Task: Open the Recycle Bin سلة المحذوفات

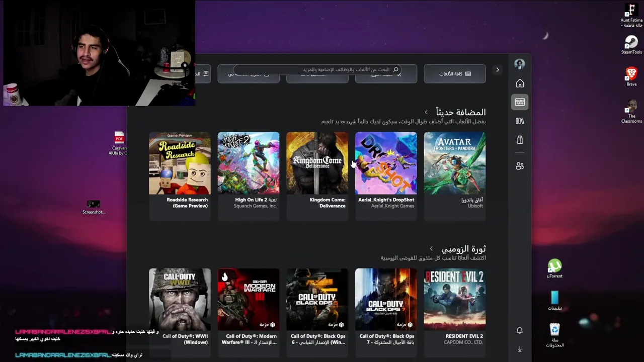Action: tap(554, 335)
